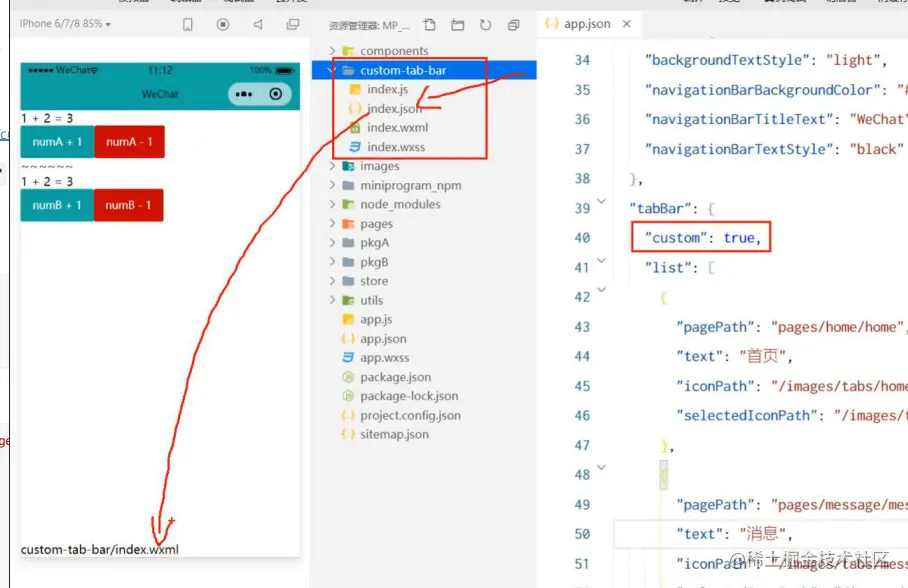Expand the pages folder chevron

point(332,224)
